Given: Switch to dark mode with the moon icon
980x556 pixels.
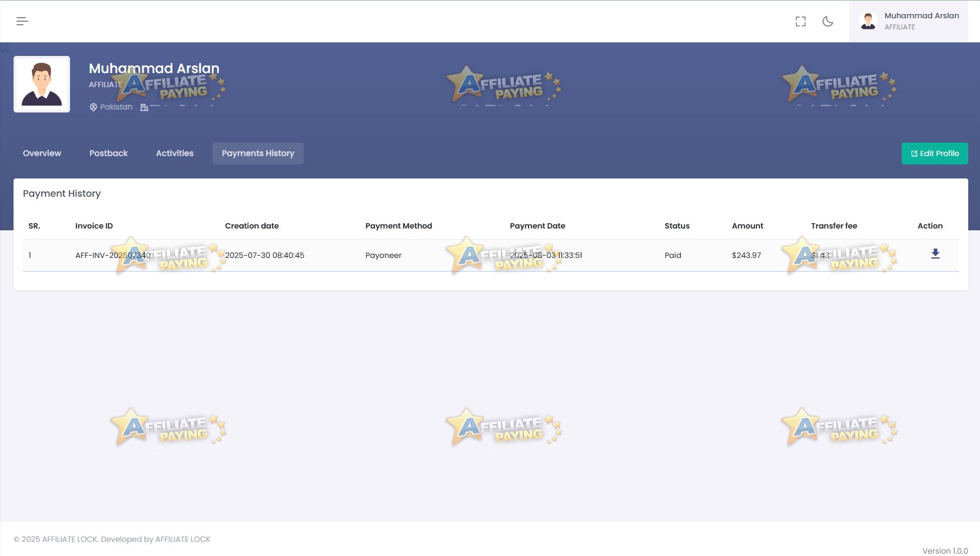Looking at the screenshot, I should 828,21.
